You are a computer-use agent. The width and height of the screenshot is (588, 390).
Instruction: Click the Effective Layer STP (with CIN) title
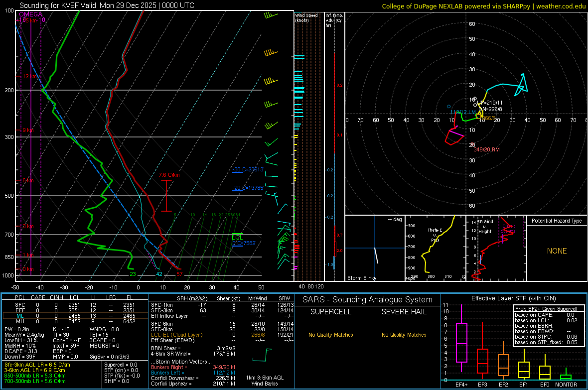pyautogui.click(x=513, y=298)
